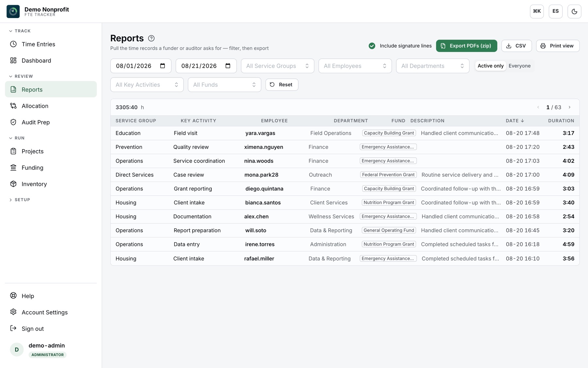Go to next results page arrow

pos(569,107)
